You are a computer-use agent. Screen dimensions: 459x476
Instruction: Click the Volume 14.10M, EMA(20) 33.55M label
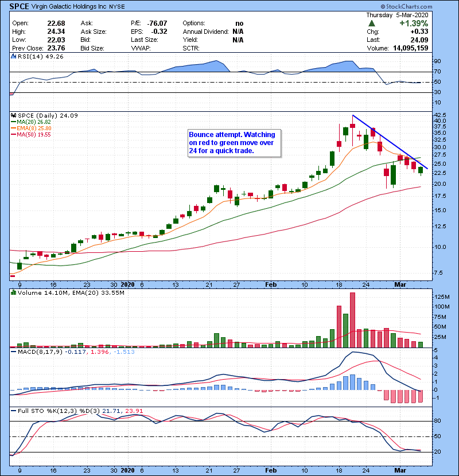point(71,293)
